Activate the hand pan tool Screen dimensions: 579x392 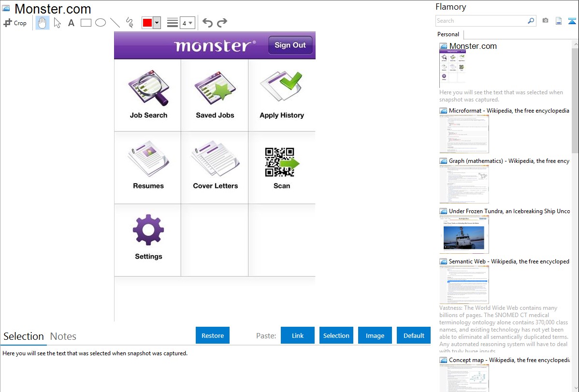pos(43,23)
